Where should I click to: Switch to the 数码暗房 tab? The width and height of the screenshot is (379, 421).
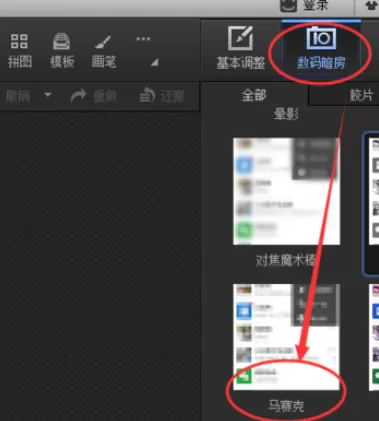pos(321,48)
